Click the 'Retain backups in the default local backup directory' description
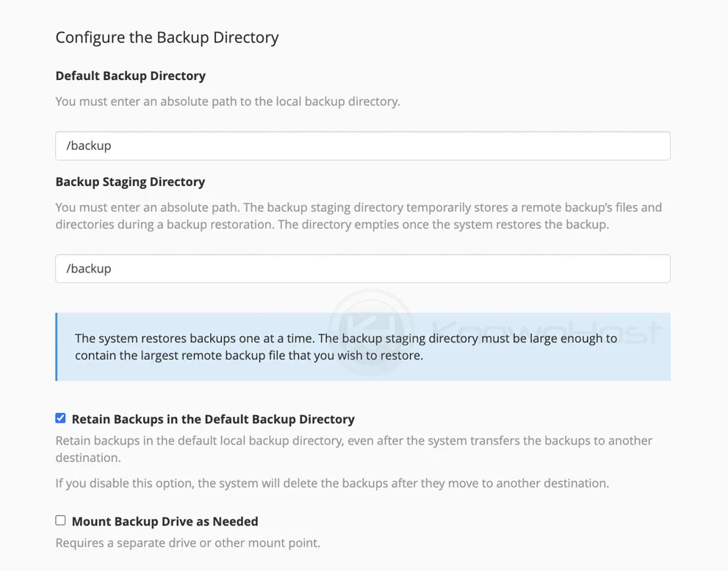728x571 pixels. (x=354, y=449)
